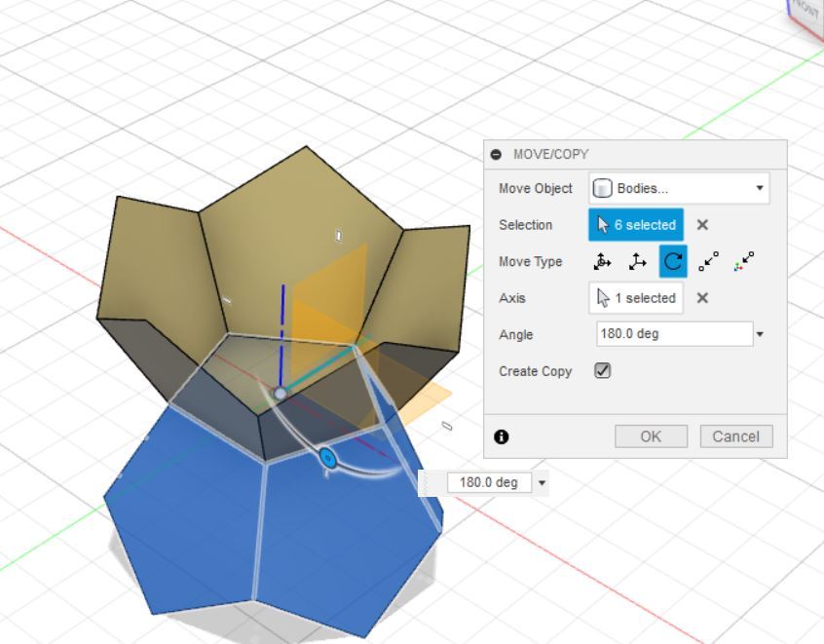
Task: Click the 6 selected Selection button
Action: (636, 225)
